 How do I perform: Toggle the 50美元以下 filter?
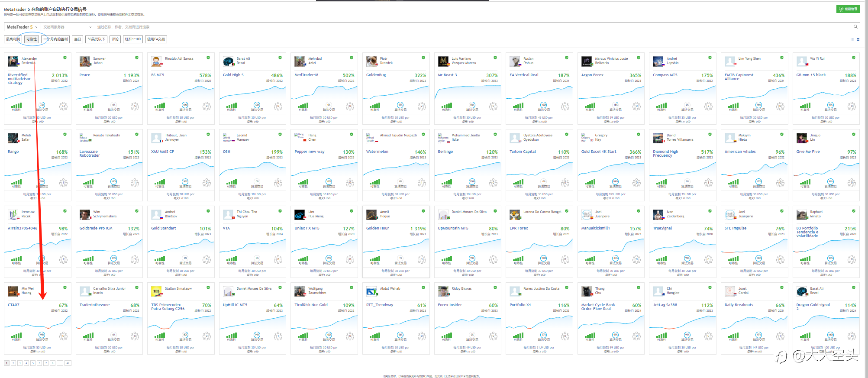[96, 39]
